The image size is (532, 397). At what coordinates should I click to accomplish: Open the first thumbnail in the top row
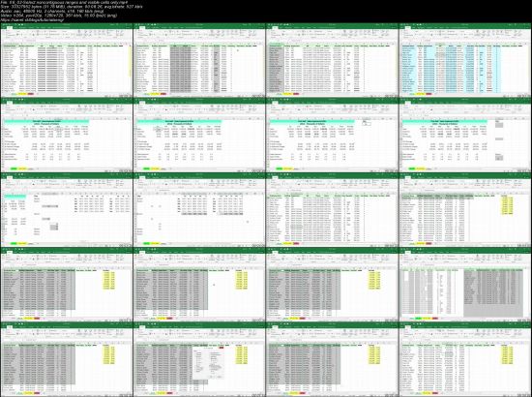[67, 60]
